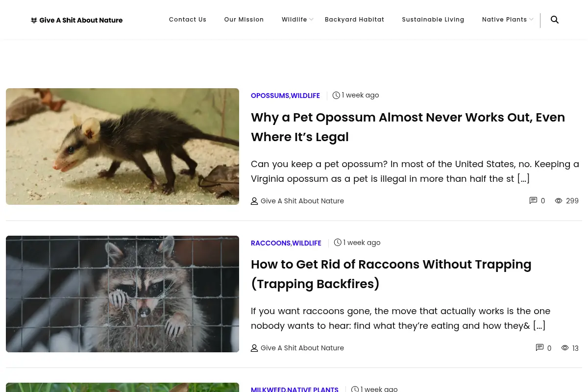Click the 0 comment count on raccoon post
This screenshot has width=588, height=392.
point(549,348)
